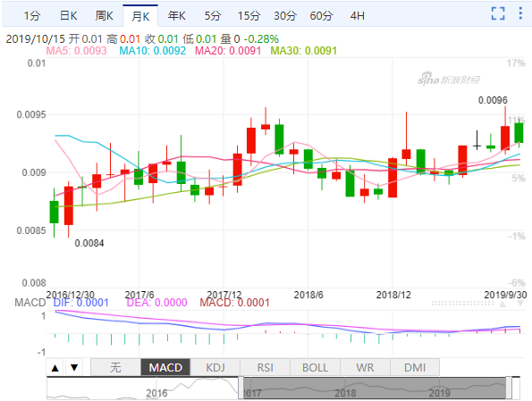Open the fullscreen chart view icon
The height and width of the screenshot is (401, 532).
[x=498, y=13]
